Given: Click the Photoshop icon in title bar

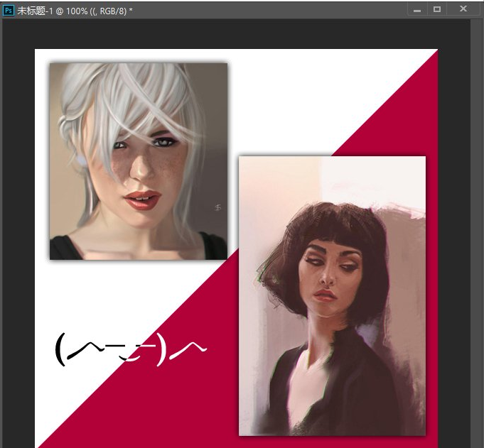Looking at the screenshot, I should click(x=9, y=10).
